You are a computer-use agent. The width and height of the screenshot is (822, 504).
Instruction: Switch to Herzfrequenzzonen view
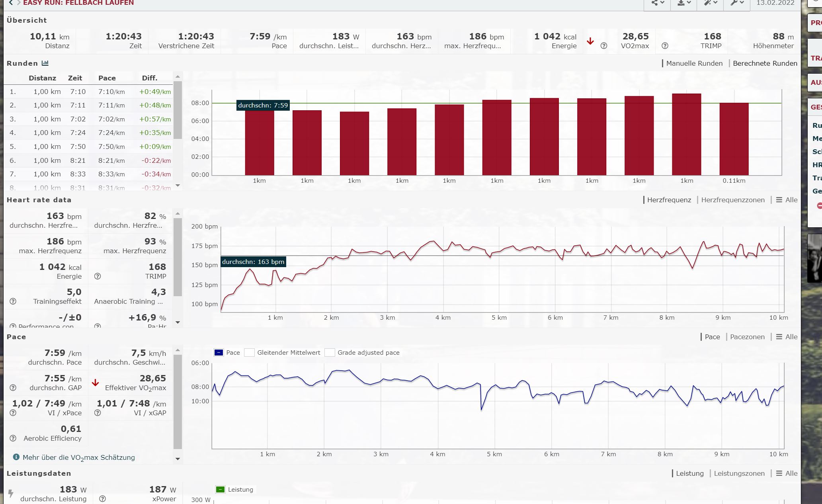(x=732, y=200)
